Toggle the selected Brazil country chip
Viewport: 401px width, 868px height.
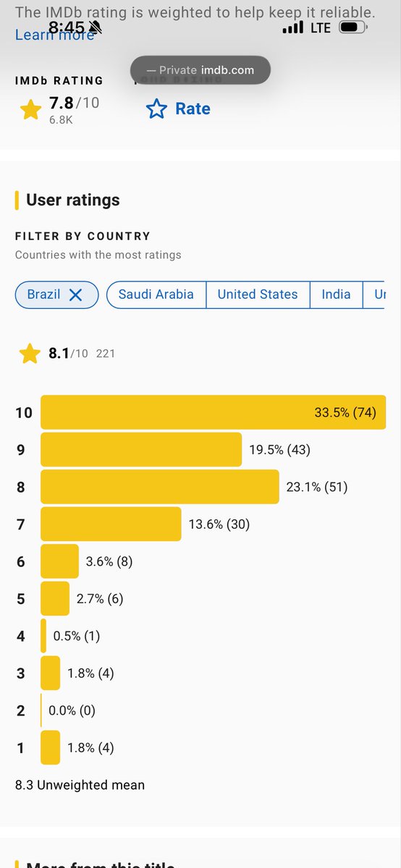[56, 294]
